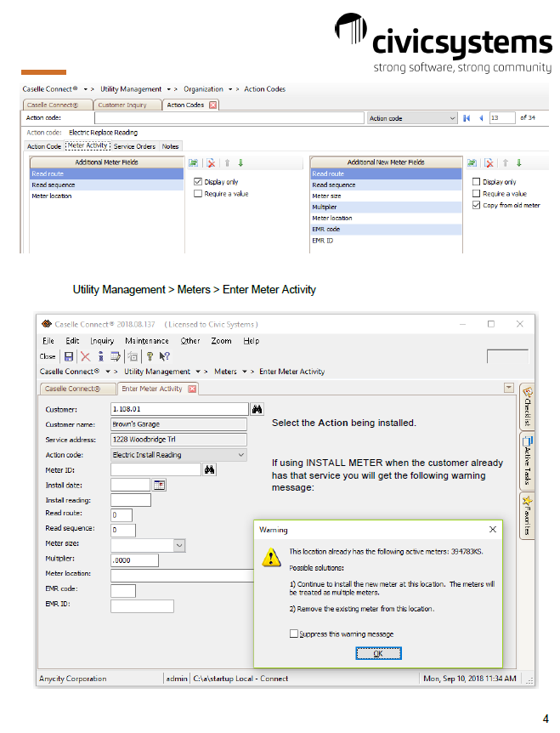Expand Utility Management breadcrumb arrow in Action Codes window
Screen dimensions: 560x733
coord(168,89)
